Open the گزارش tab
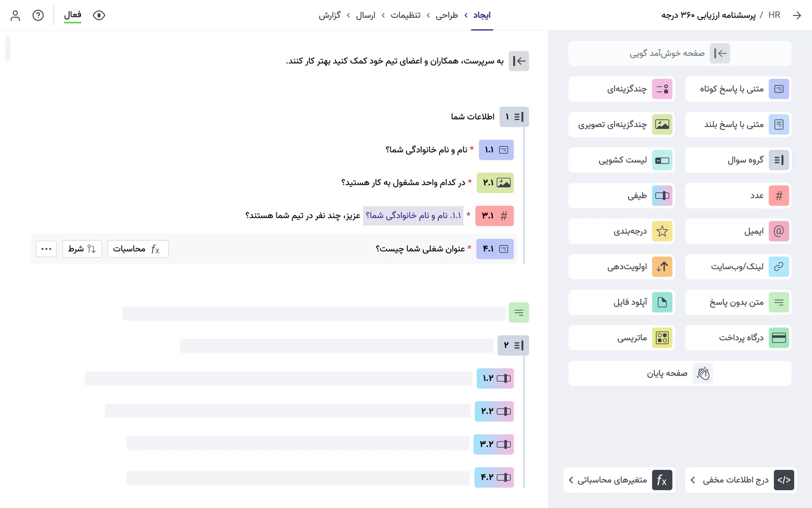812x508 pixels. [331, 15]
